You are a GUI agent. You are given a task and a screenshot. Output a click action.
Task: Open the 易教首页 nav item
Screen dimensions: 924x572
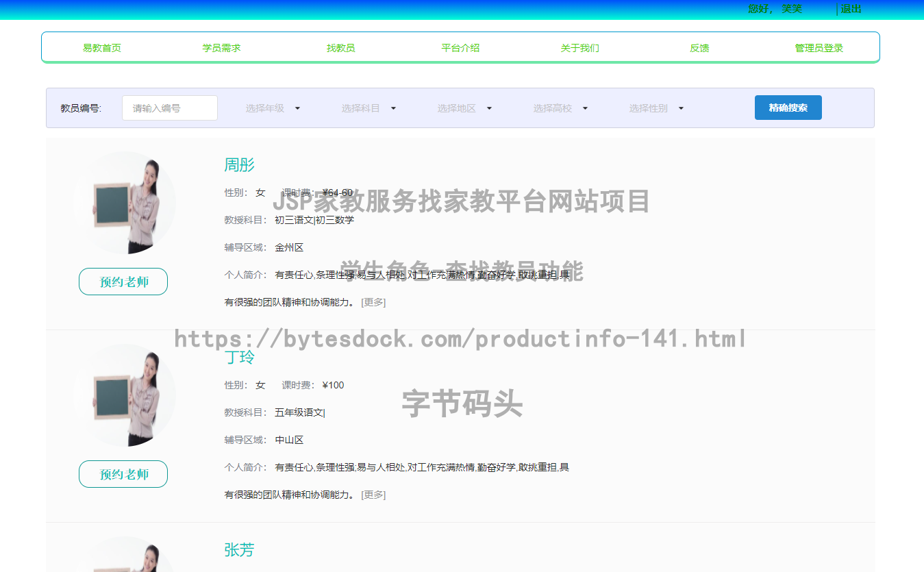[x=102, y=48]
